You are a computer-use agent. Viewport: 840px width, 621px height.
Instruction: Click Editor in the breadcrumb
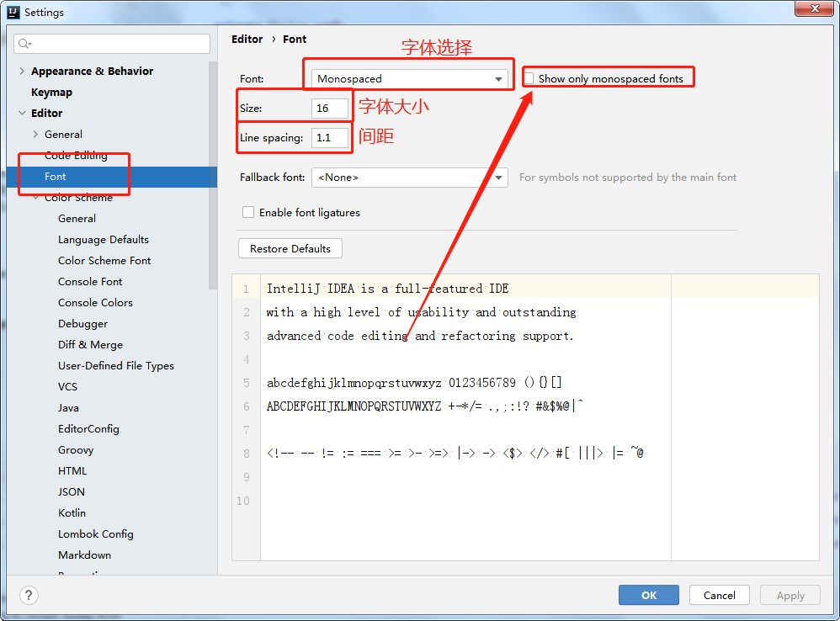pyautogui.click(x=247, y=39)
